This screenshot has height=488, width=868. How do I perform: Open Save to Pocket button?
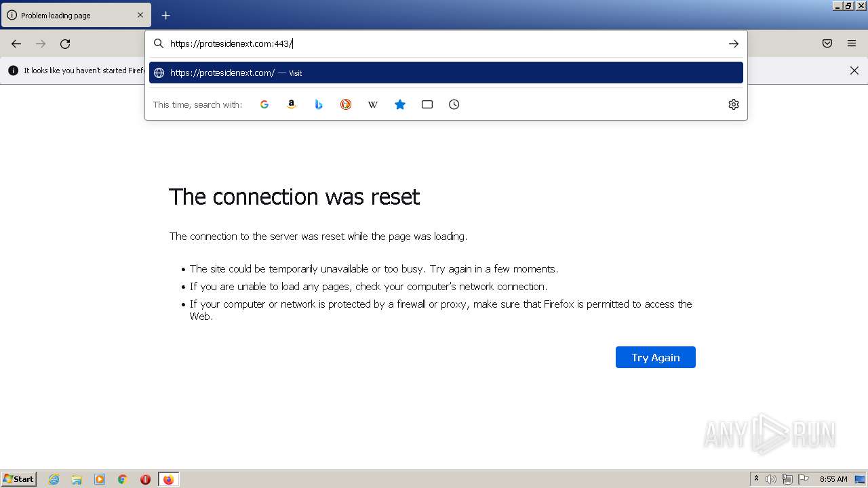coord(827,43)
